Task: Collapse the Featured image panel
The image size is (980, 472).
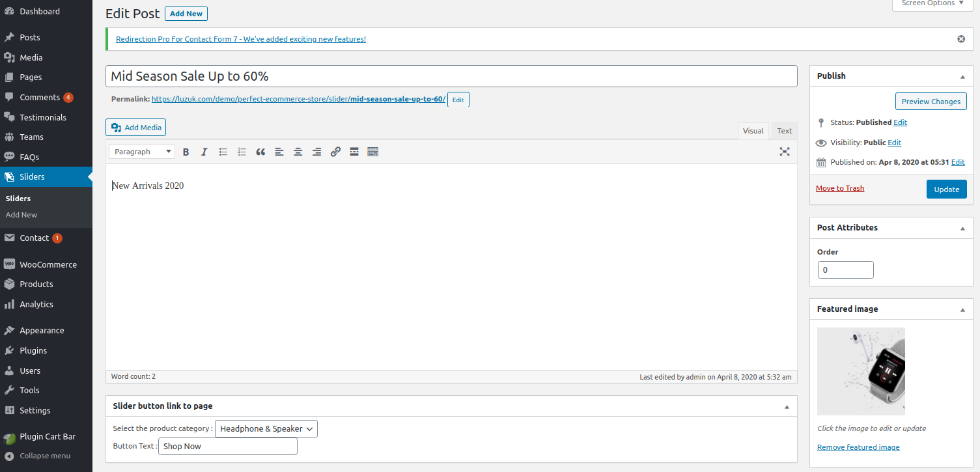Action: pyautogui.click(x=962, y=309)
